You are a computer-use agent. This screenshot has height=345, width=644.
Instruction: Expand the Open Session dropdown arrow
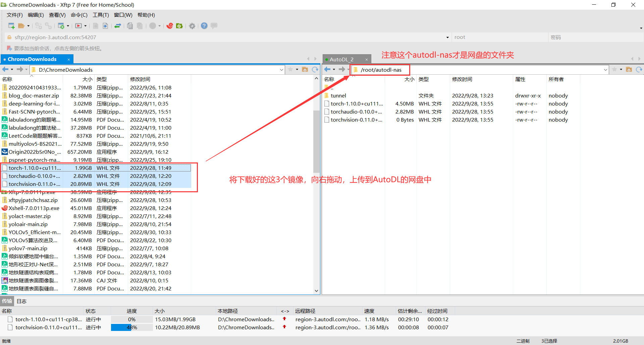pos(29,26)
